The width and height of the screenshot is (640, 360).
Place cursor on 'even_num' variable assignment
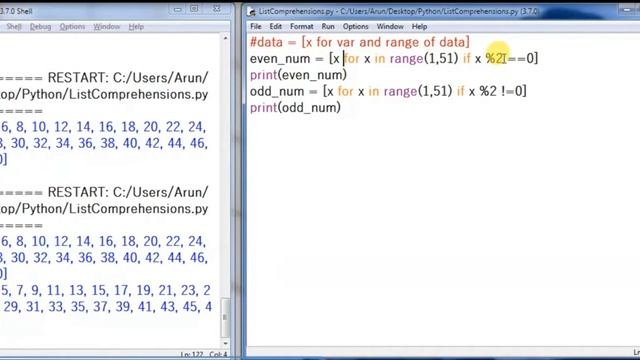click(x=280, y=59)
